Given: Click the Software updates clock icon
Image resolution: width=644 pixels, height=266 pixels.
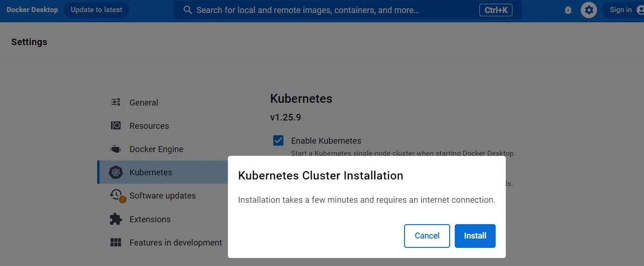Looking at the screenshot, I should [x=116, y=195].
